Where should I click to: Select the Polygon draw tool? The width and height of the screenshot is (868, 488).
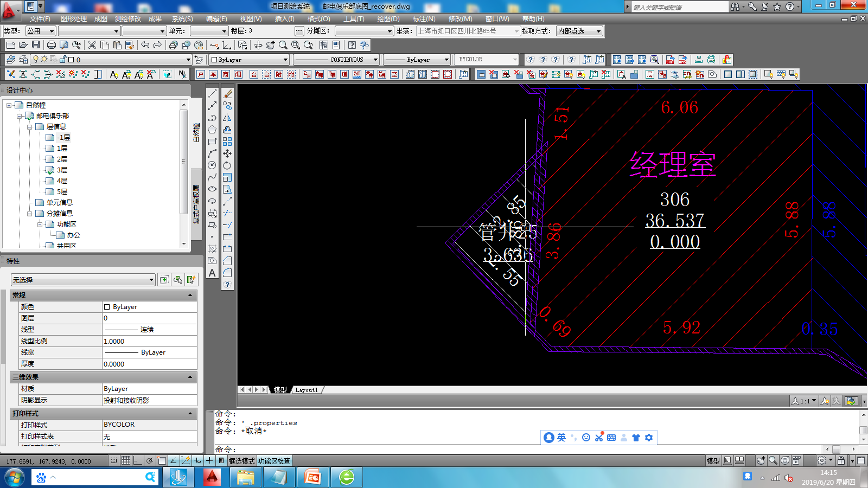(x=212, y=130)
